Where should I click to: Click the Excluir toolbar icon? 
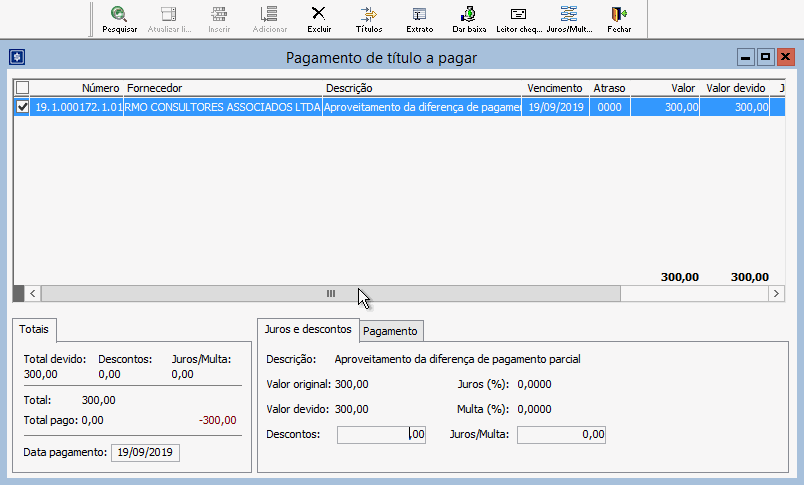point(319,18)
